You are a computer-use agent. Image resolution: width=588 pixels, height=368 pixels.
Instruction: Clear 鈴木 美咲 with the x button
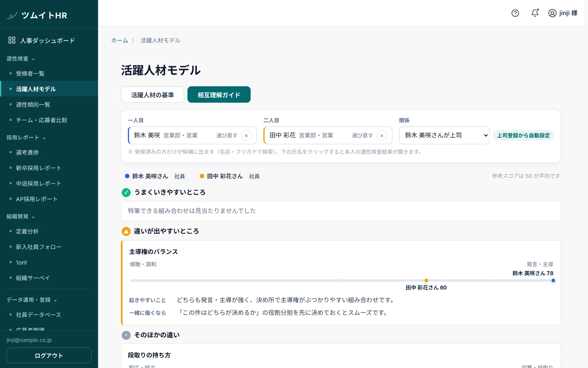pyautogui.click(x=246, y=135)
